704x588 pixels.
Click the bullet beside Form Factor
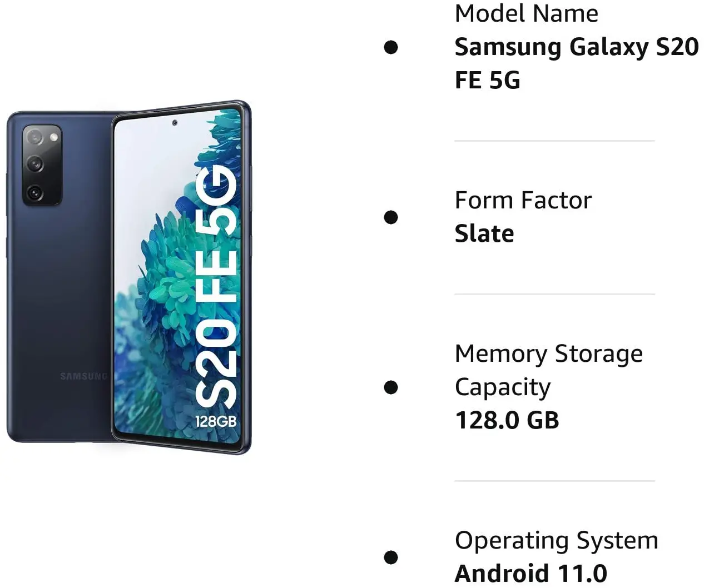pyautogui.click(x=391, y=217)
